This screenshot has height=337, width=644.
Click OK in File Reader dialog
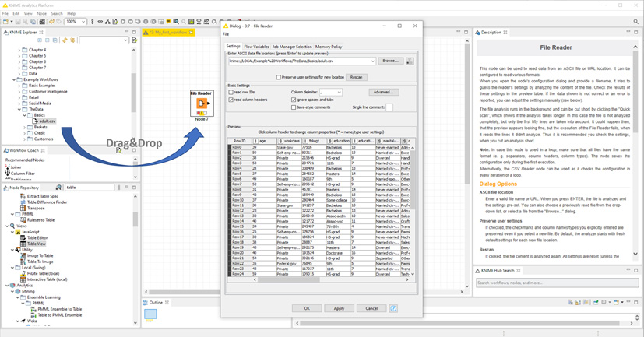tap(307, 308)
